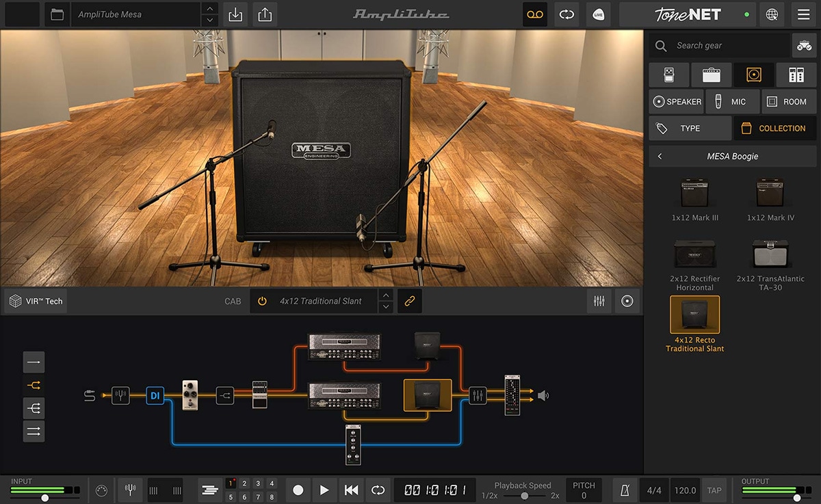Screen dimensions: 821x504
Task: Start playback with play button
Action: coord(324,490)
